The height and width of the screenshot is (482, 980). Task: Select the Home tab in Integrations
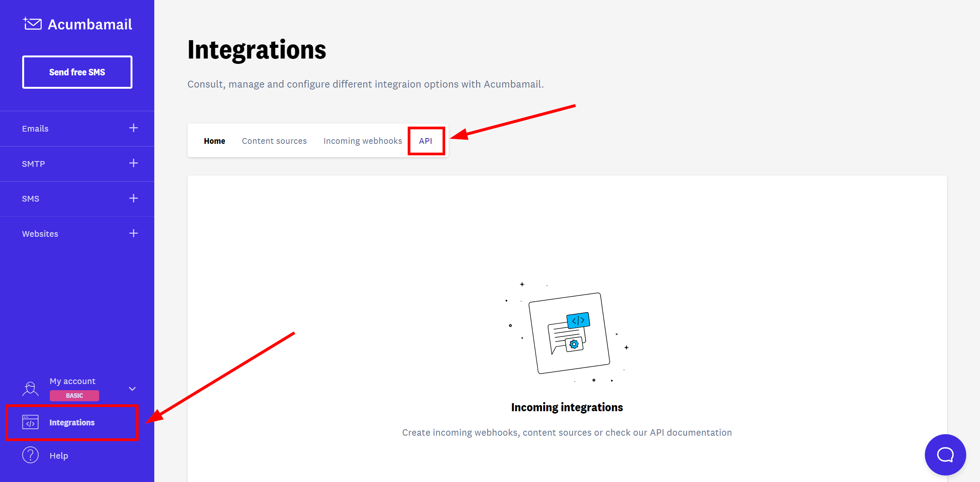pyautogui.click(x=214, y=140)
